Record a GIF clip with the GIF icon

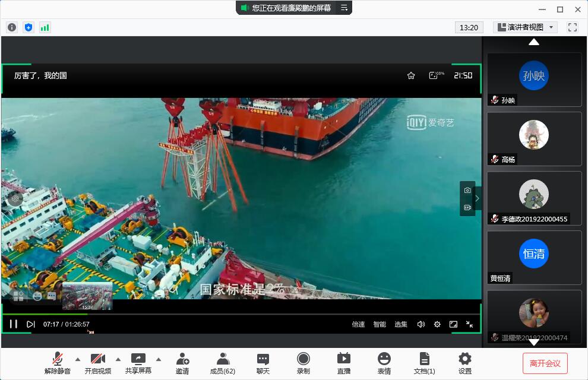pos(467,207)
